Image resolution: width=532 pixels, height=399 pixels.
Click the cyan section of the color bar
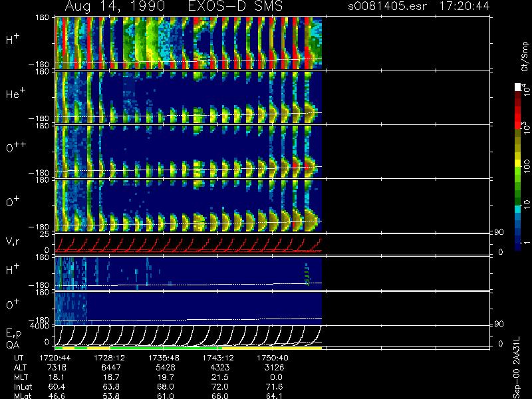pos(518,209)
